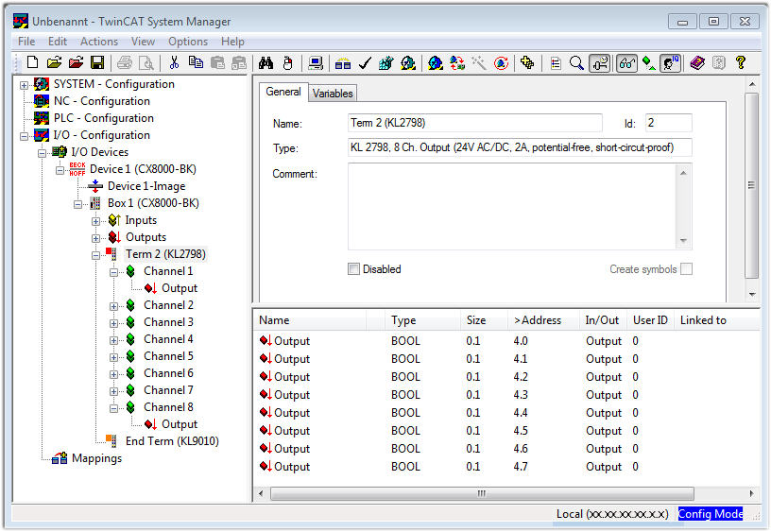Select the General tab
The height and width of the screenshot is (532, 771).
[283, 92]
